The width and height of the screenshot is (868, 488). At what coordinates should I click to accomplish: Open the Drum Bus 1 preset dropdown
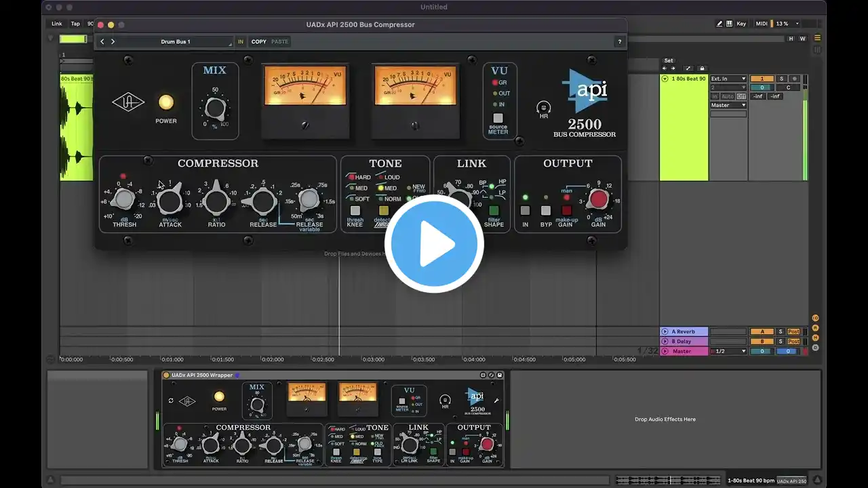[176, 42]
